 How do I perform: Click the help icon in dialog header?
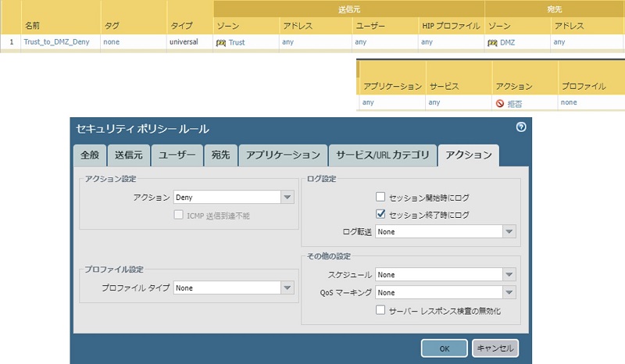click(521, 127)
